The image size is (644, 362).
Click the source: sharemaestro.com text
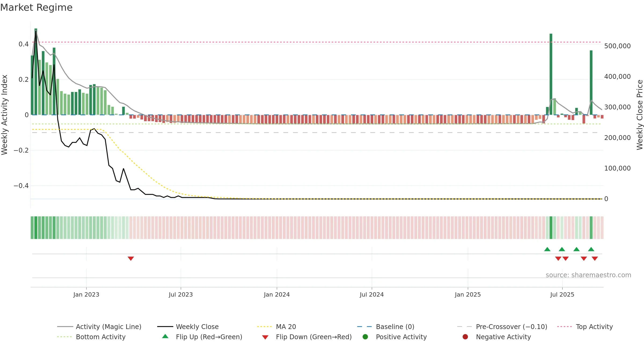coord(588,275)
